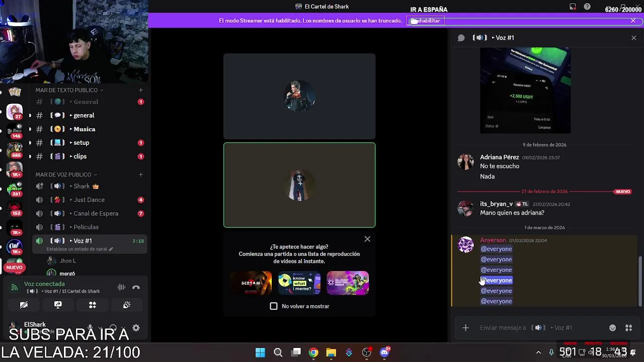Open server with 27 badge
Viewport: 644px width, 362px height.
point(15,112)
